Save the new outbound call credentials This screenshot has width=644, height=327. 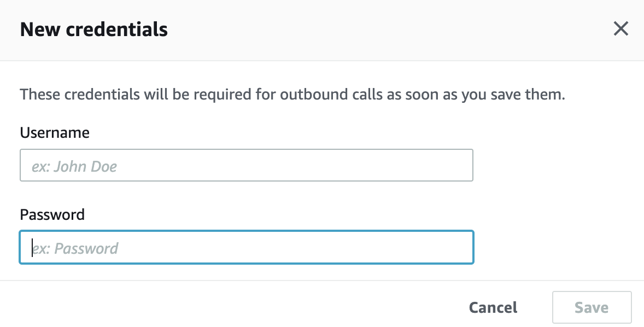click(592, 307)
